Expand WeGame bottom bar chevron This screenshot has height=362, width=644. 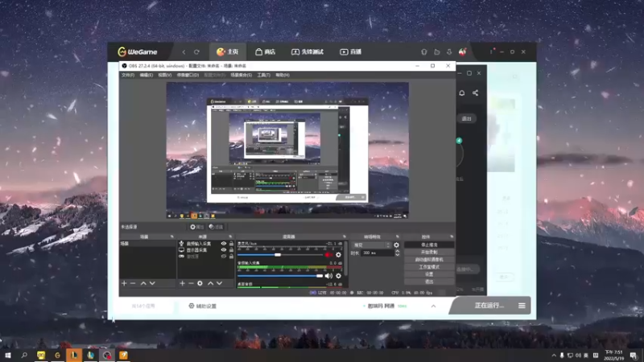(433, 306)
